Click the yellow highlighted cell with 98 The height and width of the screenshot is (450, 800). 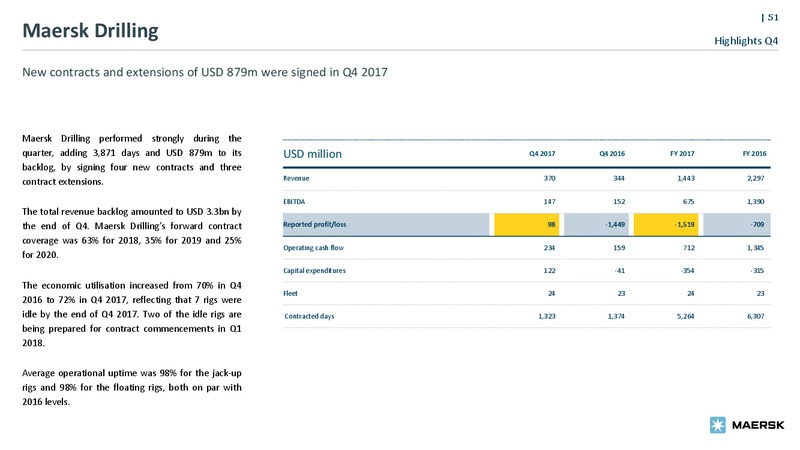(527, 224)
